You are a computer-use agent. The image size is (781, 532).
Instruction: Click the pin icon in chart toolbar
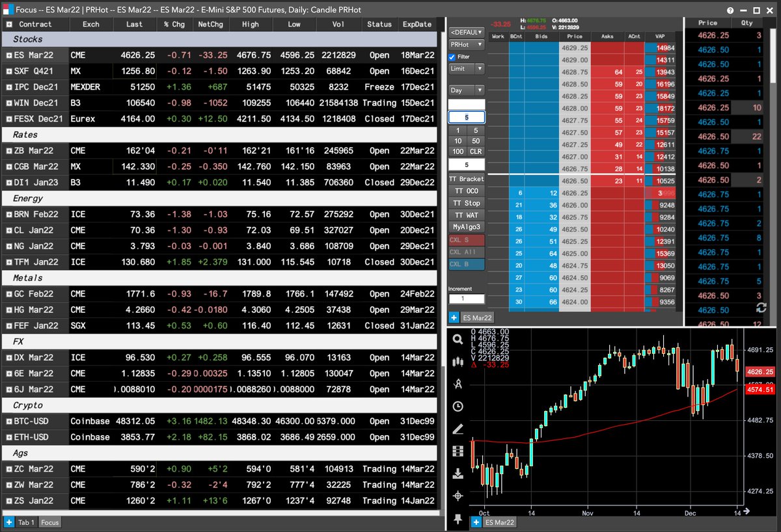(x=458, y=518)
